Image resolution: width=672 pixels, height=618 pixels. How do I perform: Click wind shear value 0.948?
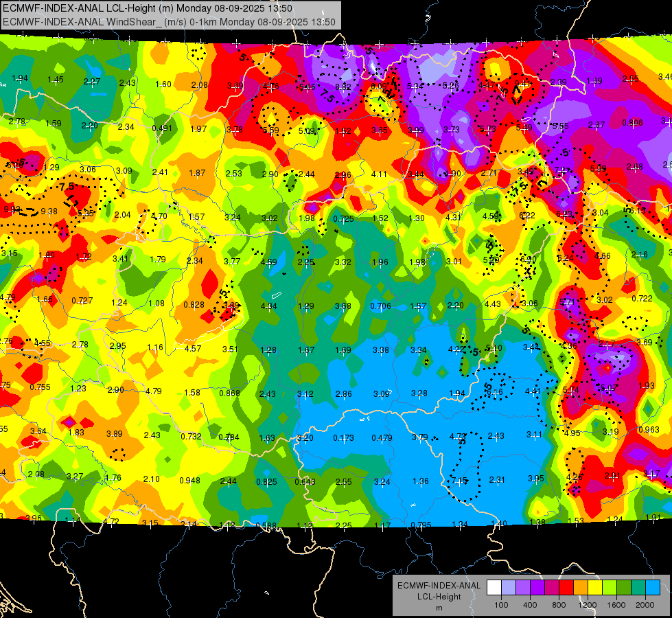click(x=190, y=481)
